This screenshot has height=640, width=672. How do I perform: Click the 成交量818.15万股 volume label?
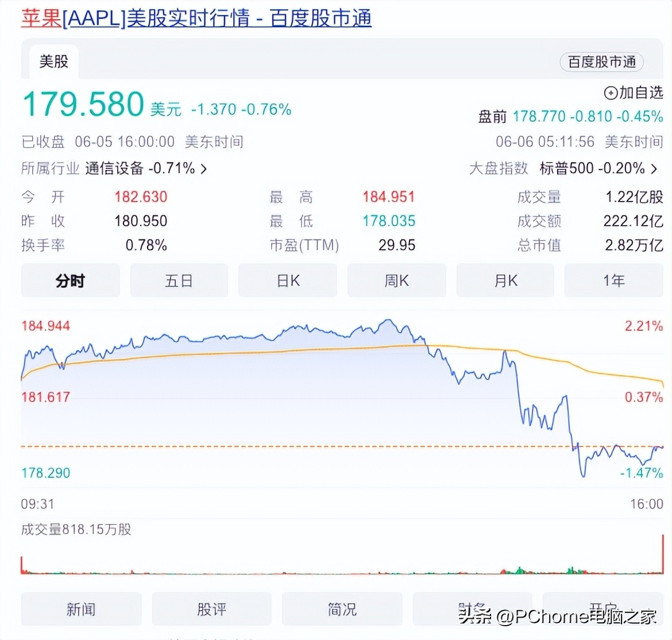coord(76,529)
